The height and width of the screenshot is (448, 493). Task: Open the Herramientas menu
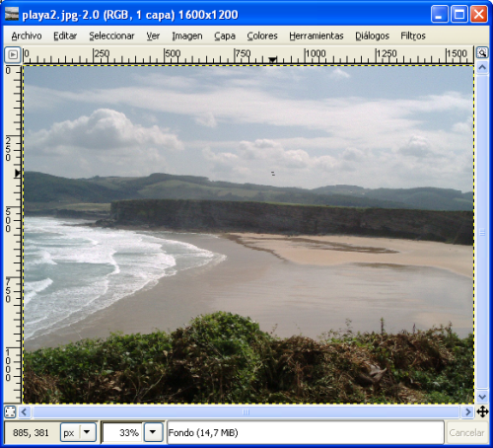317,36
